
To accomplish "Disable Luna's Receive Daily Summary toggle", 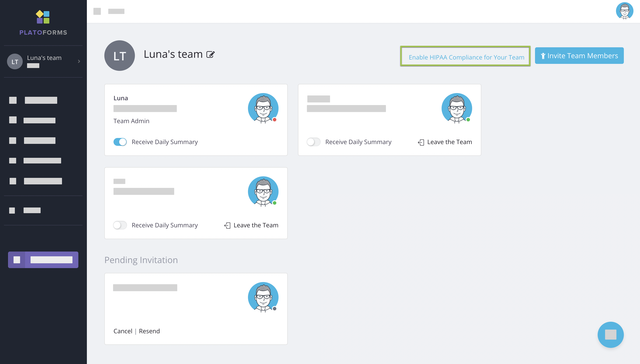I will click(120, 142).
